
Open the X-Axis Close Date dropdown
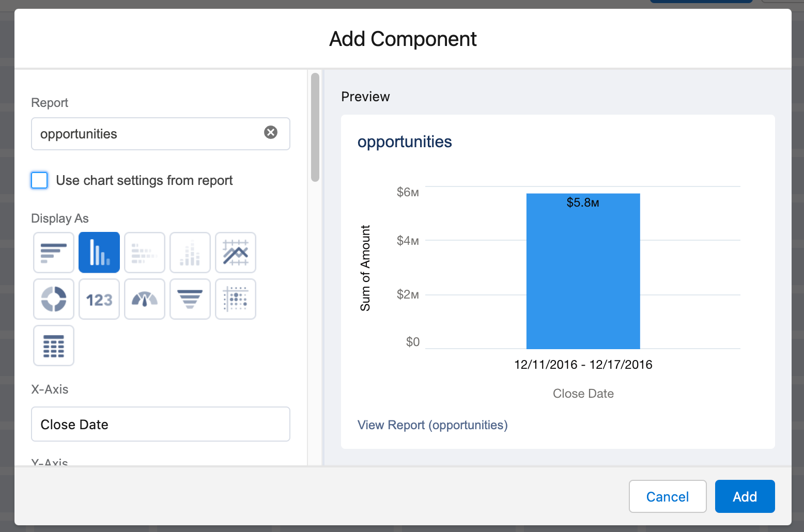[160, 424]
